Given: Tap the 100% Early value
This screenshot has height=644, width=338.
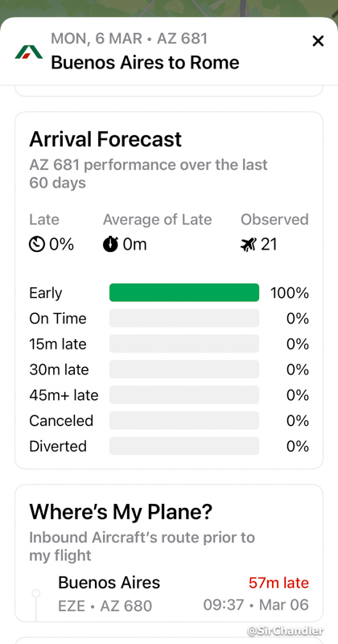Looking at the screenshot, I should [x=290, y=293].
